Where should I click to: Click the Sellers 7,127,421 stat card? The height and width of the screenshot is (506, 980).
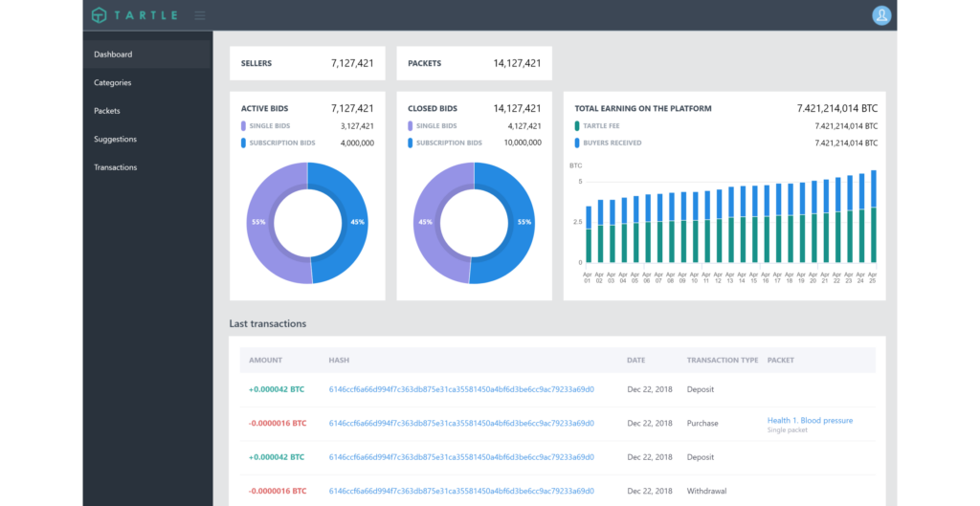click(307, 63)
